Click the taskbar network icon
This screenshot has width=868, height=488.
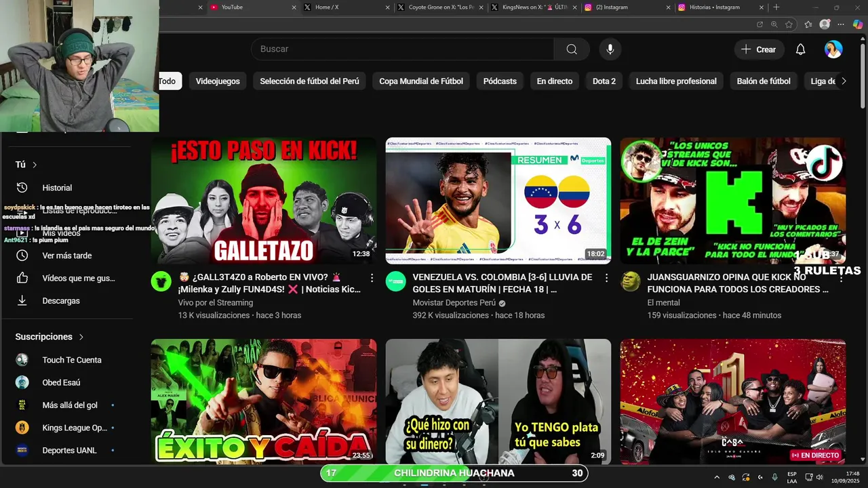point(809,477)
